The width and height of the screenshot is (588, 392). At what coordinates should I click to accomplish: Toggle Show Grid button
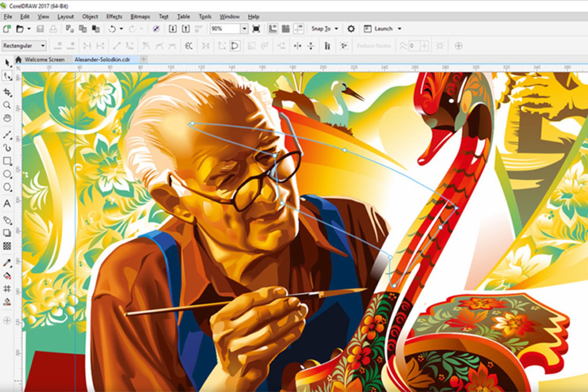[x=285, y=29]
